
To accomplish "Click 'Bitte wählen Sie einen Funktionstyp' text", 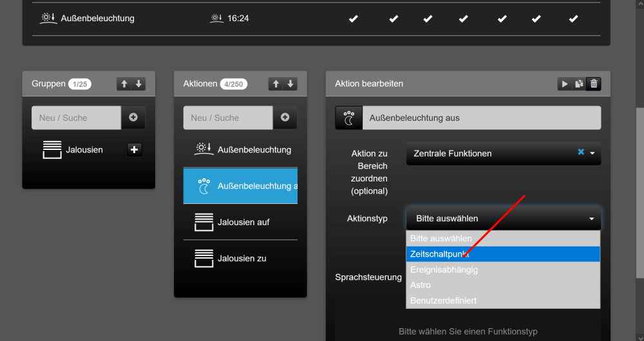I will click(x=468, y=331).
